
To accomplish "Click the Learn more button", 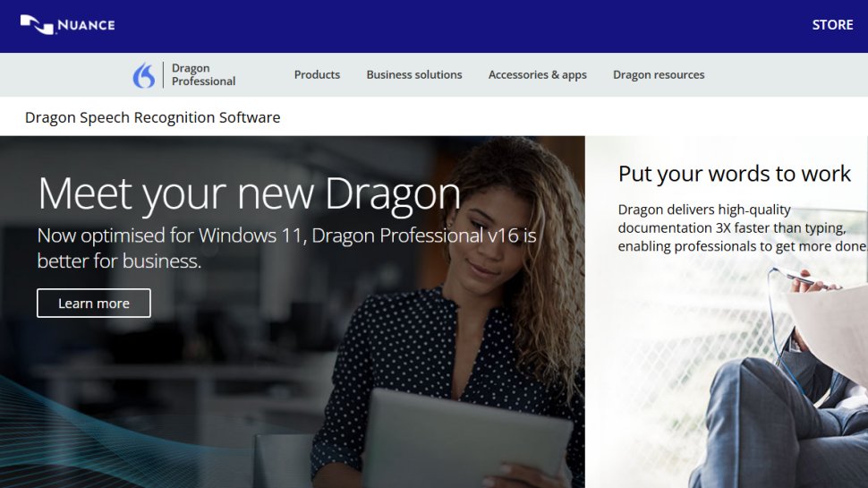I will tap(94, 303).
